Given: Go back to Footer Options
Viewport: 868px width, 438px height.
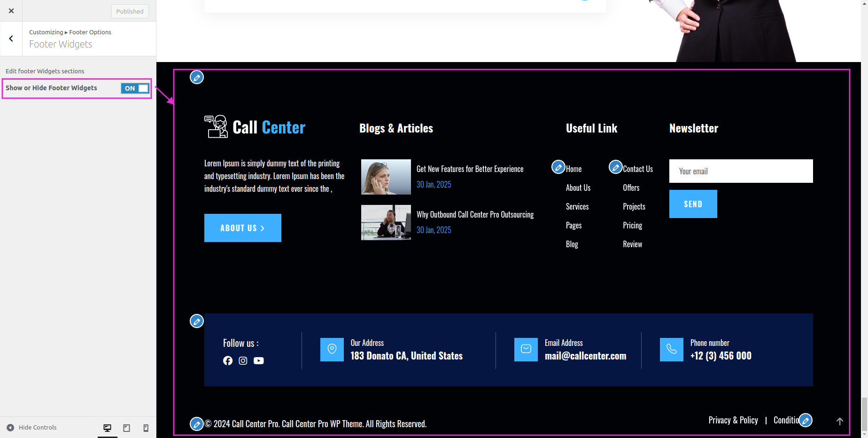Looking at the screenshot, I should pyautogui.click(x=11, y=39).
